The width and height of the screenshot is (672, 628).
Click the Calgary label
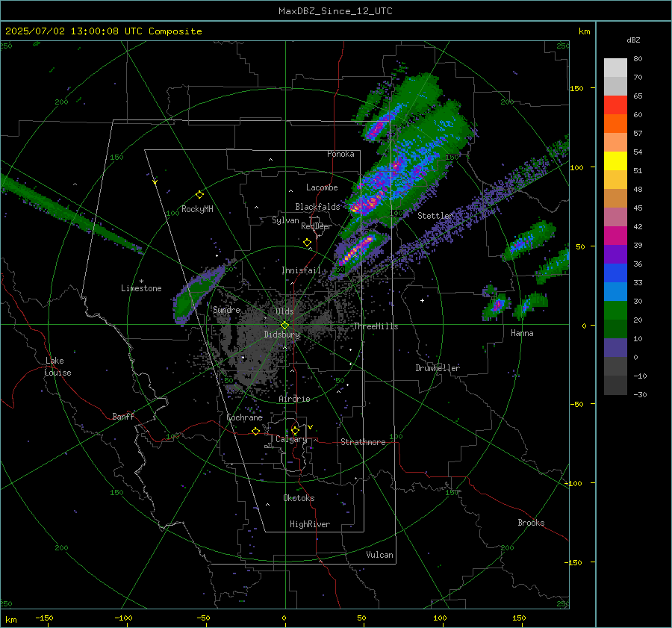tap(291, 439)
